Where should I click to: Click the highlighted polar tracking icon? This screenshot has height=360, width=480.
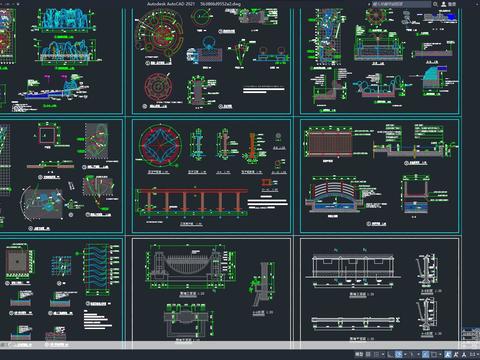coord(399,354)
